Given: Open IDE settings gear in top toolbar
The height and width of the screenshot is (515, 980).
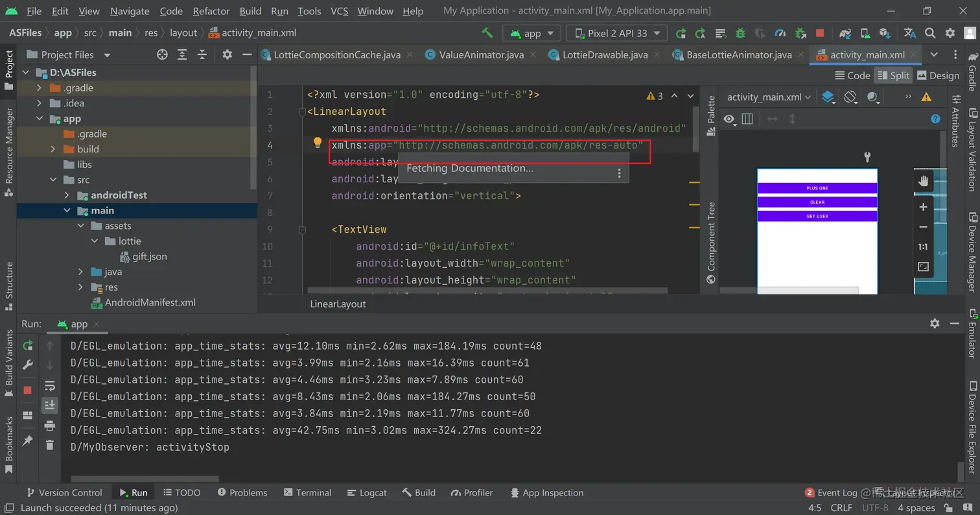Looking at the screenshot, I should point(950,33).
